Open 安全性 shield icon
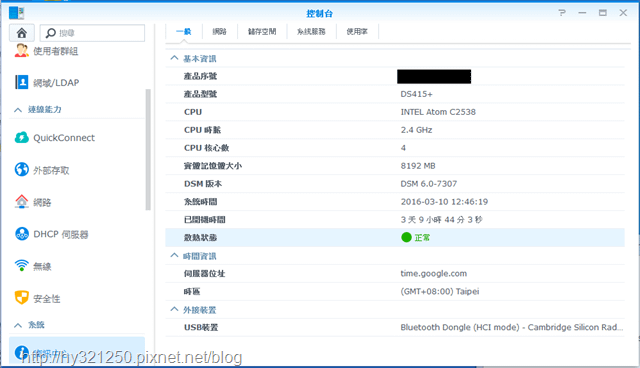Screen dimensions: 640x368 coord(22,298)
